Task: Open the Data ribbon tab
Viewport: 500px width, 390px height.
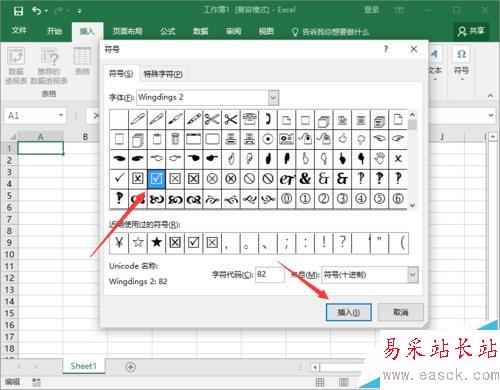Action: 200,32
